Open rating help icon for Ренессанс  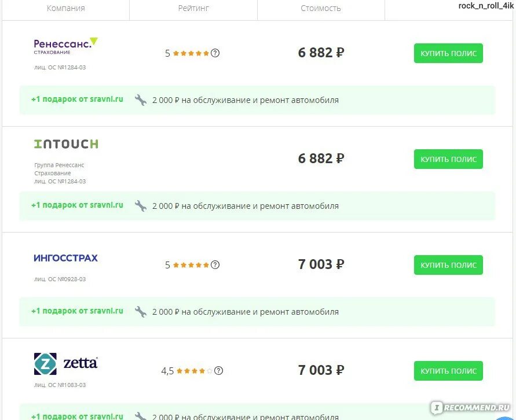tap(215, 53)
